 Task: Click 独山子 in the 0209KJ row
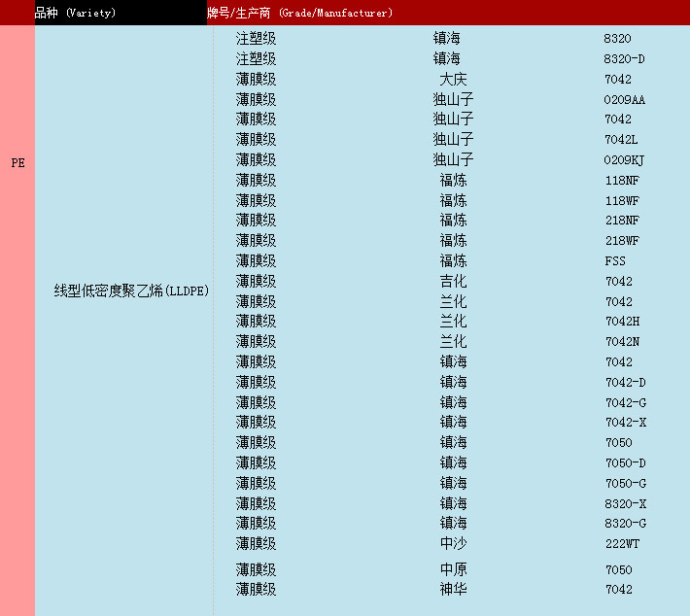click(x=453, y=160)
